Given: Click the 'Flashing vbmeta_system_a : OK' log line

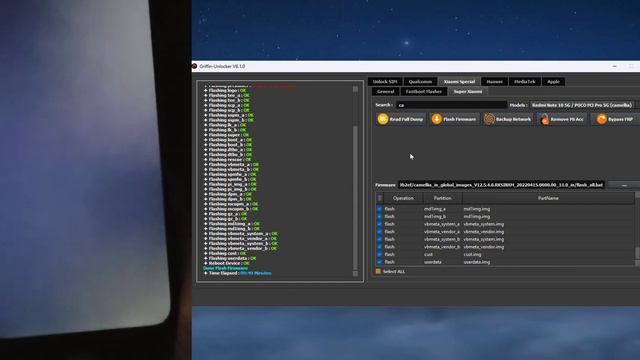Looking at the screenshot, I should (241, 234).
